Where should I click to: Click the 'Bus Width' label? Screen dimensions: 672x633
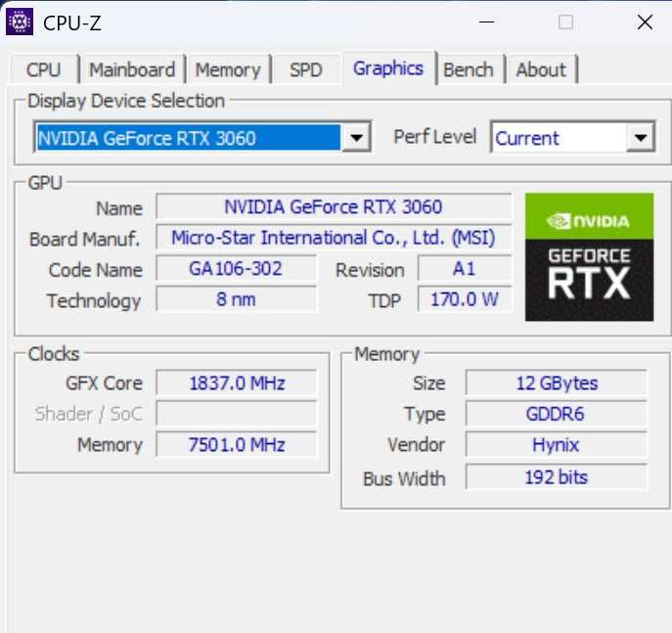[x=404, y=478]
